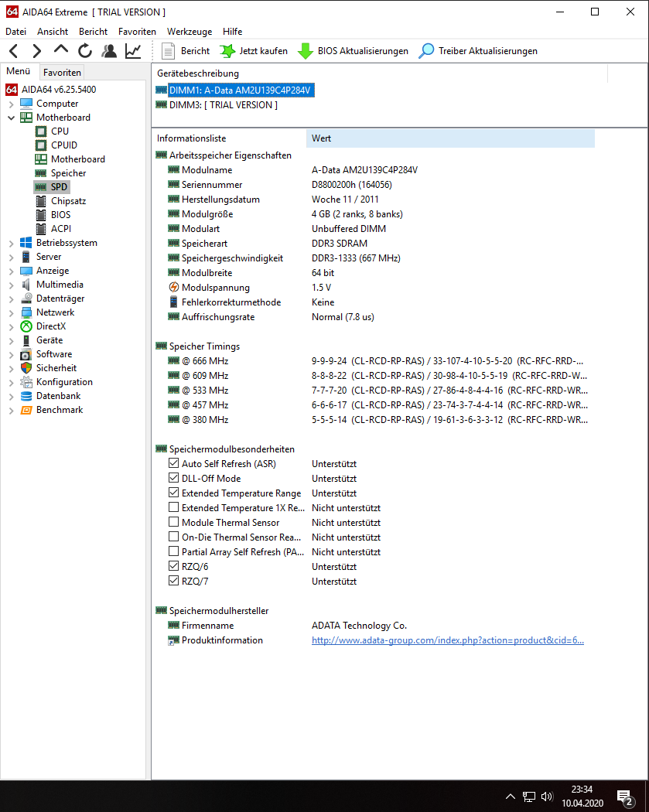Screen dimensions: 649x812
Task: Select Motherboard child item under Motherboard
Action: coord(70,159)
